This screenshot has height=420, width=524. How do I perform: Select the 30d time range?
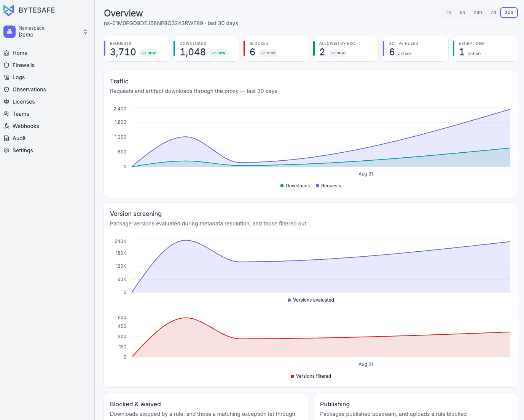click(x=509, y=13)
